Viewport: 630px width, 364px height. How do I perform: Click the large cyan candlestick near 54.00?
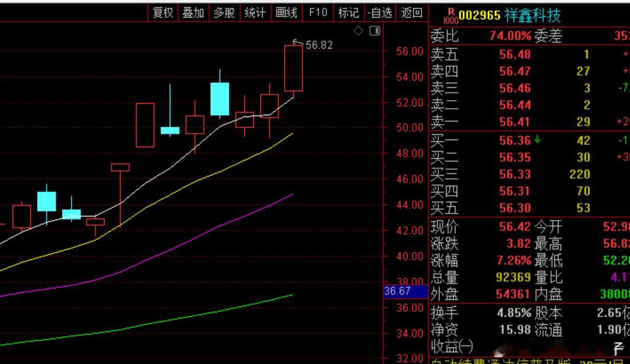coord(220,99)
